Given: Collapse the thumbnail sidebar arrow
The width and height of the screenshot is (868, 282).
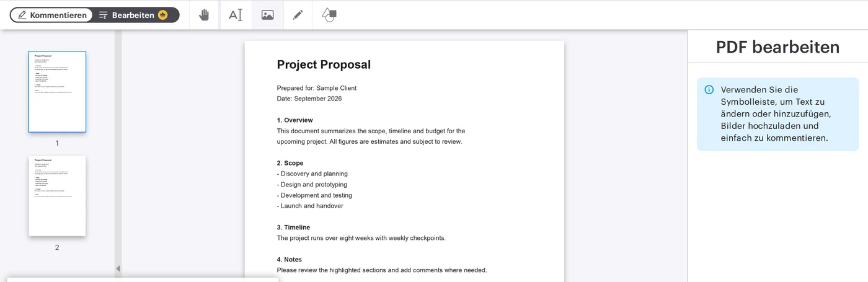Looking at the screenshot, I should [118, 268].
